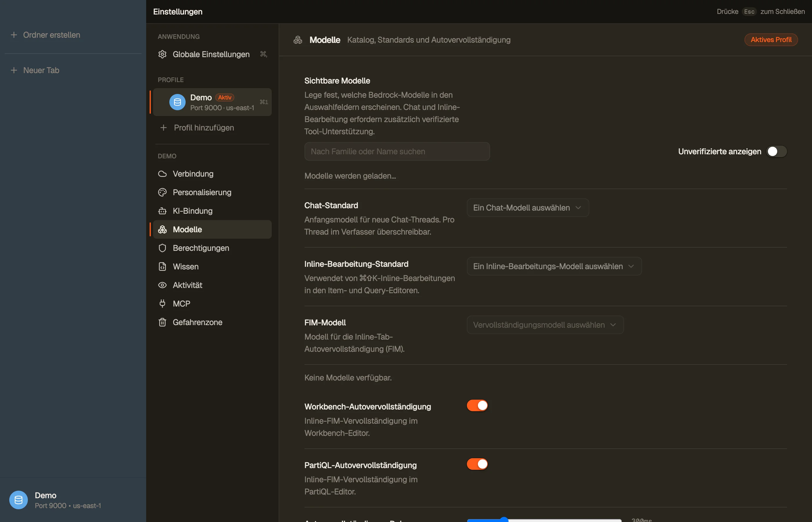Select the Modelle section
This screenshot has width=812, height=522.
pos(213,229)
